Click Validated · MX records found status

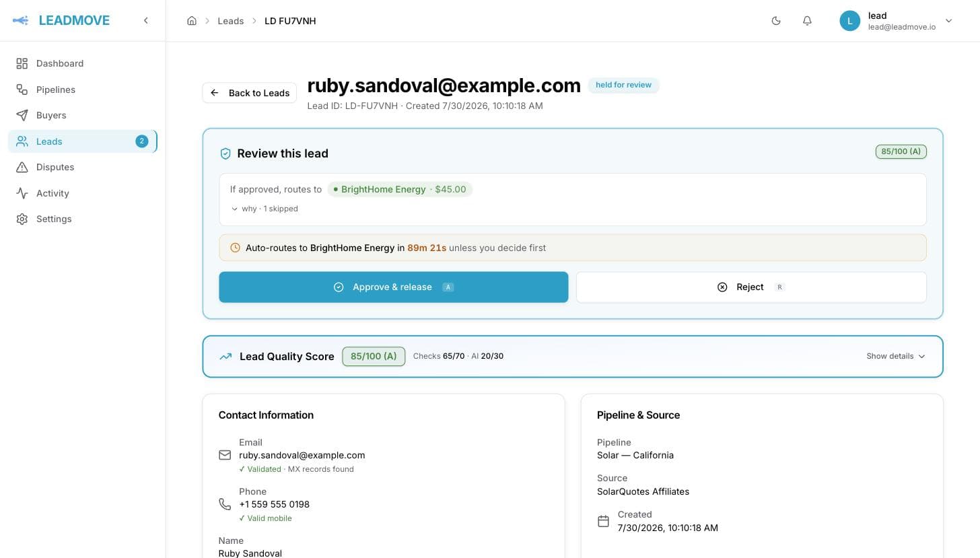point(296,469)
